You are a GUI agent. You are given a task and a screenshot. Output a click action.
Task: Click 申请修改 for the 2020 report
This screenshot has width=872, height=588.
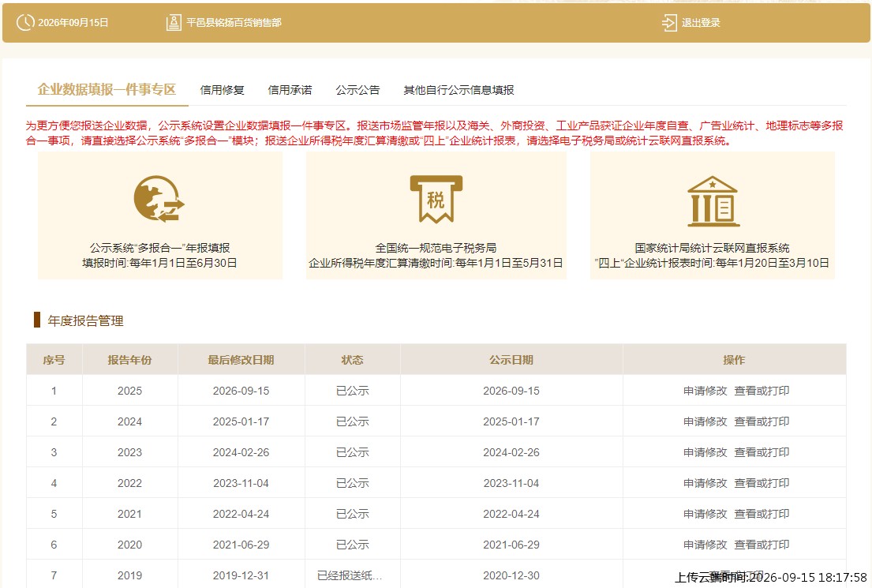click(x=705, y=545)
